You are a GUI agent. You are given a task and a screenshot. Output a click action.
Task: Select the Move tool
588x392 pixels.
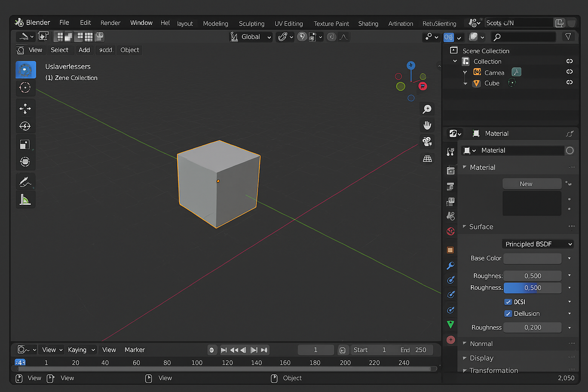point(26,108)
